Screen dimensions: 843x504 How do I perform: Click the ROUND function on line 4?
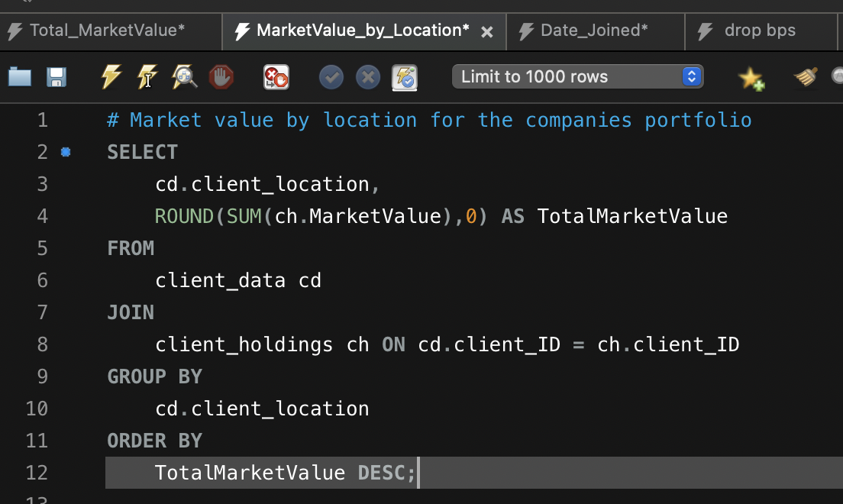(x=184, y=216)
